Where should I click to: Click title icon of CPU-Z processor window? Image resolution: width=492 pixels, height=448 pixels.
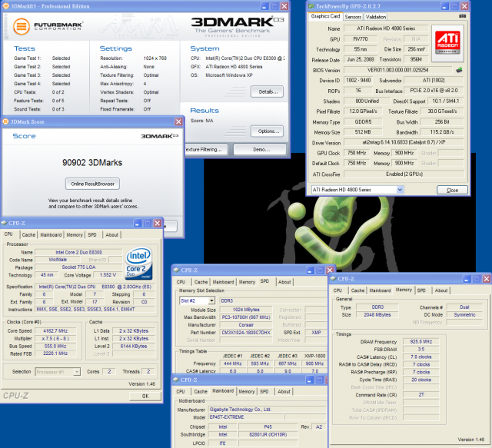pos(4,223)
